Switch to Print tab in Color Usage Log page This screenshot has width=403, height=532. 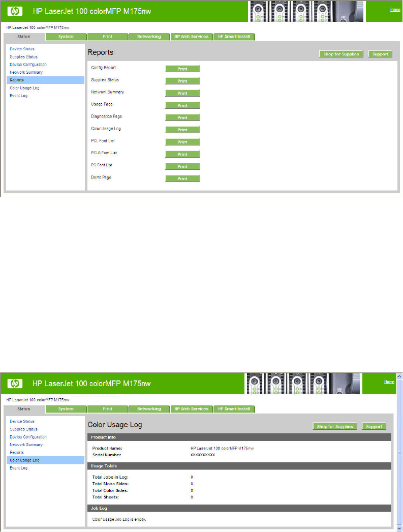click(107, 409)
